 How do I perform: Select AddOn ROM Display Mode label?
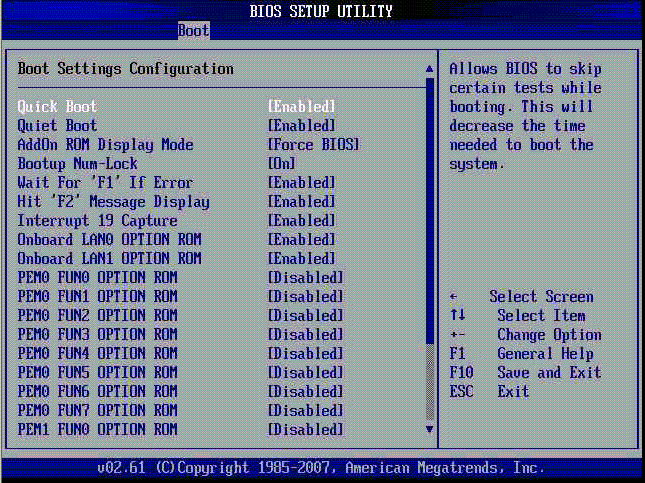coord(105,145)
